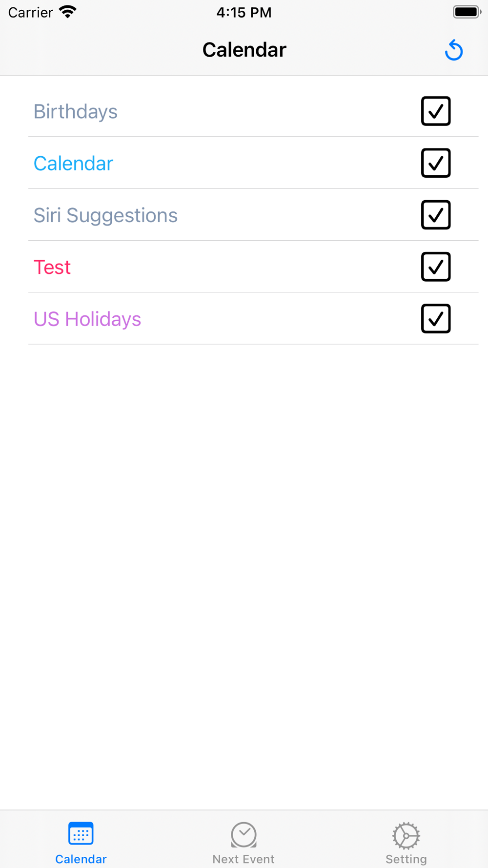Click the calendar grid icon in tab bar
This screenshot has width=488, height=868.
tap(81, 834)
